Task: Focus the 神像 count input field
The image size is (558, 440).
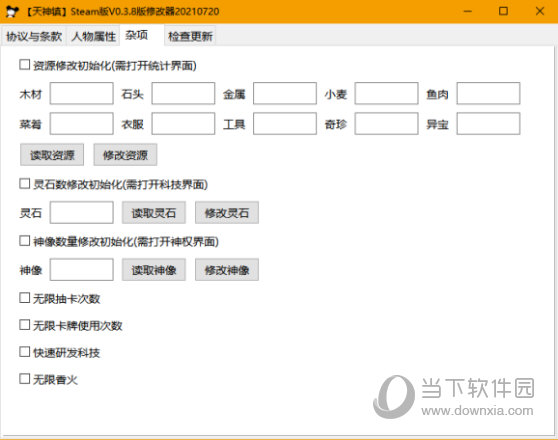Action: coord(81,269)
